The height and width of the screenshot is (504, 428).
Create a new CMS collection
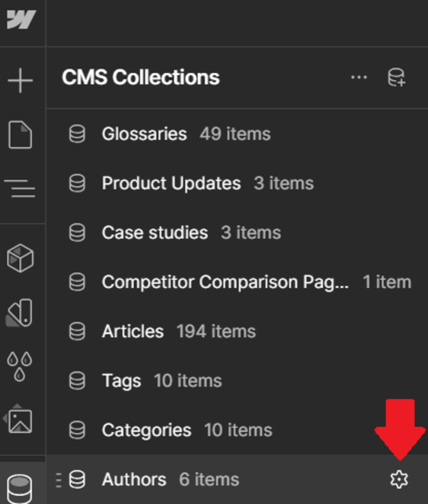pyautogui.click(x=396, y=78)
